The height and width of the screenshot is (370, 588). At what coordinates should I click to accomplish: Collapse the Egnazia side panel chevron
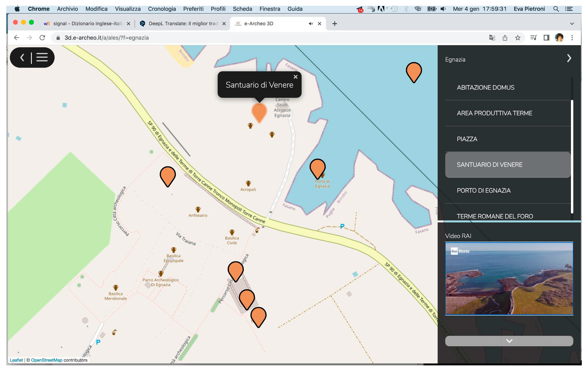pyautogui.click(x=569, y=58)
